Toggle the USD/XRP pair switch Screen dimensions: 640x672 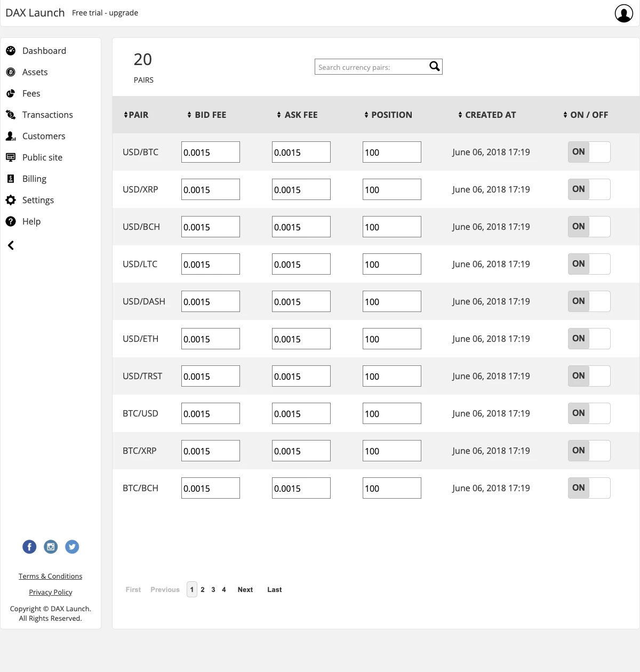pyautogui.click(x=589, y=189)
